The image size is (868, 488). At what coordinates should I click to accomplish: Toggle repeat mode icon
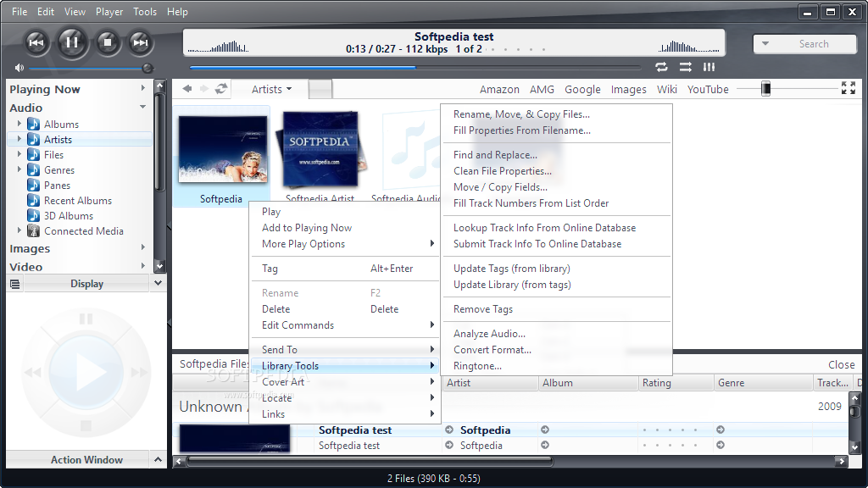click(x=661, y=67)
